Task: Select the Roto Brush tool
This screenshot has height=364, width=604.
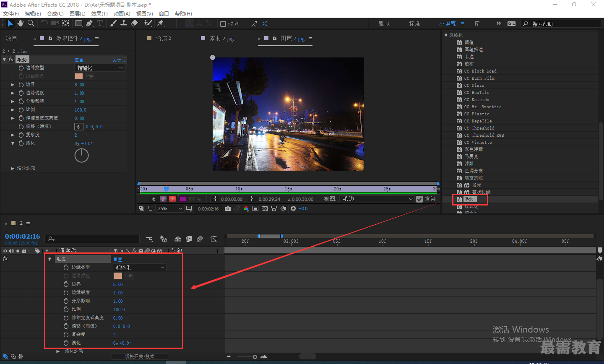Action: [148, 23]
